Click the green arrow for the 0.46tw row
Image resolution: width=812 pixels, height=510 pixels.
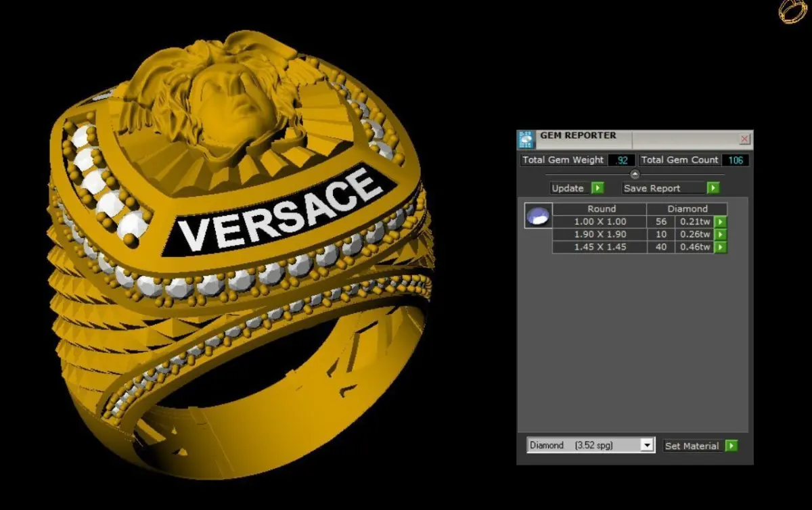pos(720,248)
